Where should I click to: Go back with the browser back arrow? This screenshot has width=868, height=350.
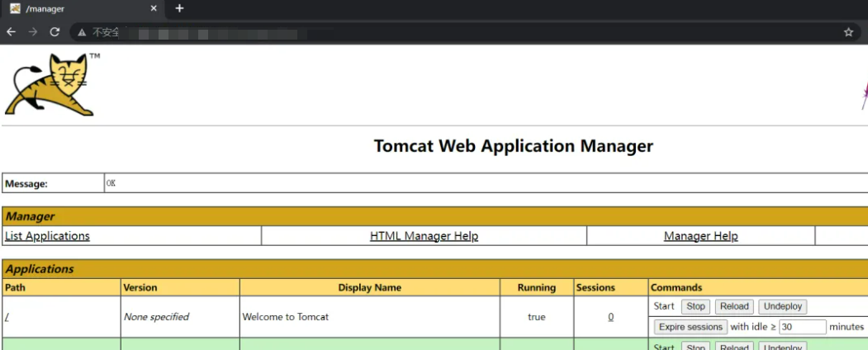point(11,32)
